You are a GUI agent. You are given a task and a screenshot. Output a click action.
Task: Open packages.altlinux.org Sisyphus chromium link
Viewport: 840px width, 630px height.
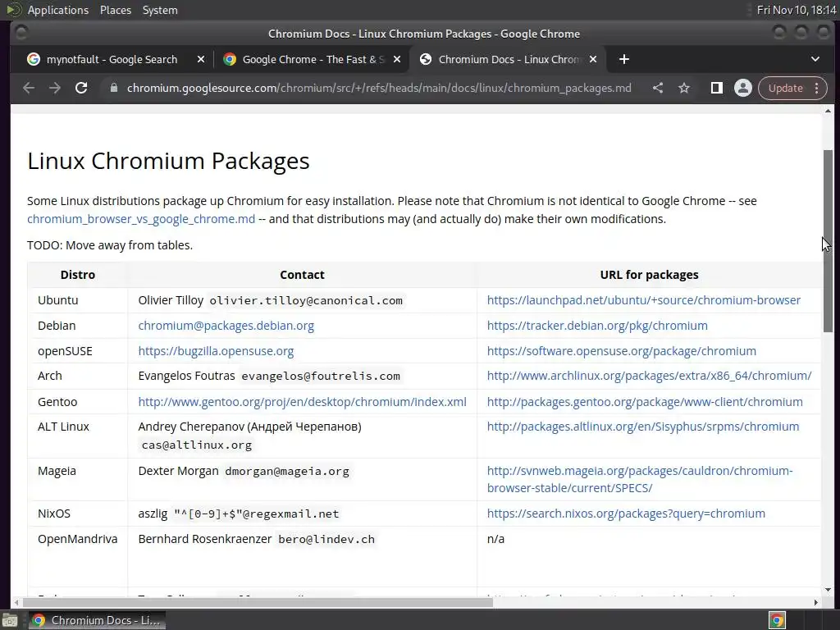tap(643, 427)
